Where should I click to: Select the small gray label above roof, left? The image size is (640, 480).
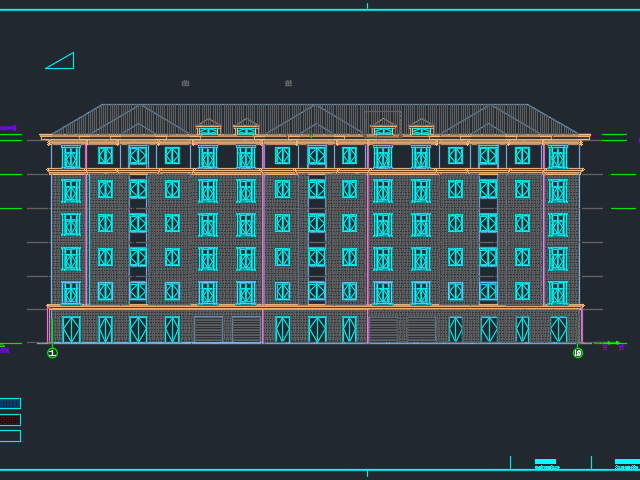point(185,83)
